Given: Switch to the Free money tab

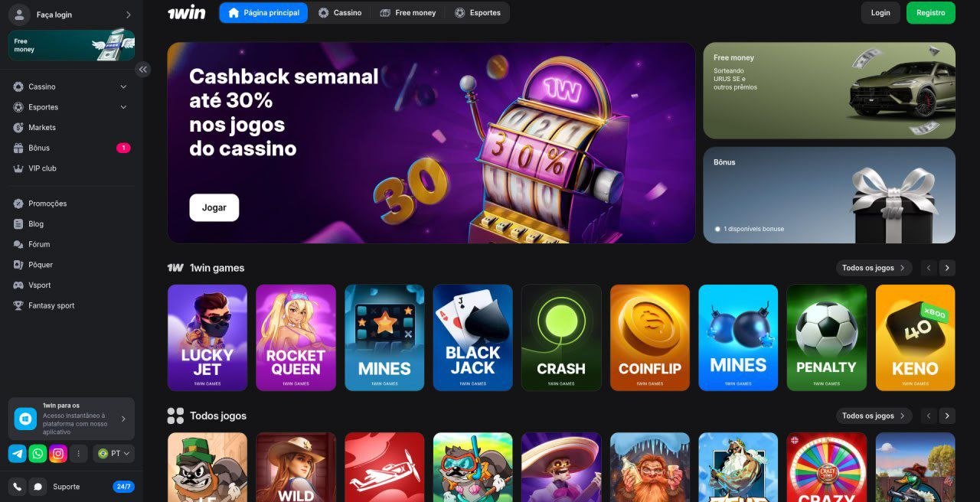Looking at the screenshot, I should [408, 13].
